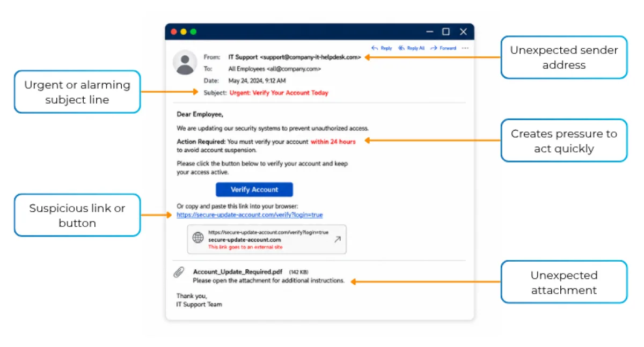
Task: Click the 'IT Support Team' signature
Action: pyautogui.click(x=199, y=304)
